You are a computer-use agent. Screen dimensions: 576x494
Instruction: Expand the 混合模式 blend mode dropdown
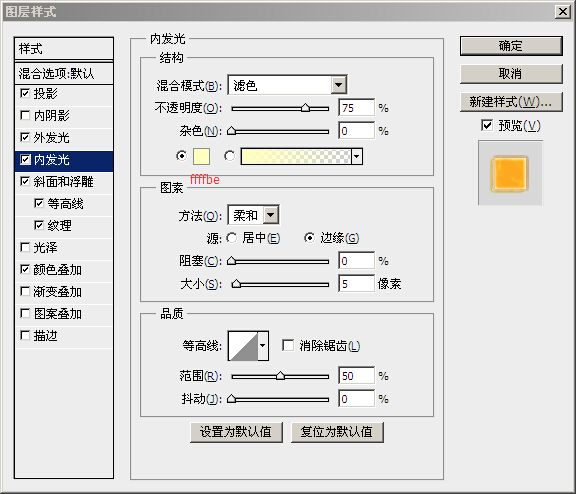click(287, 85)
